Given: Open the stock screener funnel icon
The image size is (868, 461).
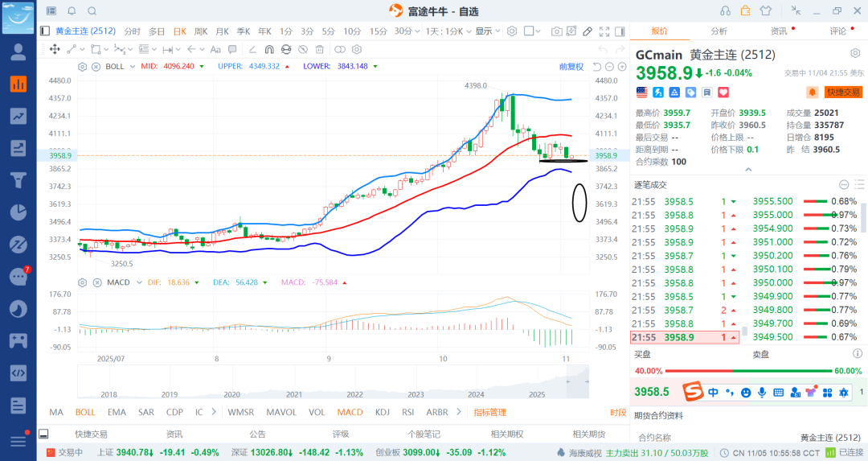Looking at the screenshot, I should pos(18,180).
